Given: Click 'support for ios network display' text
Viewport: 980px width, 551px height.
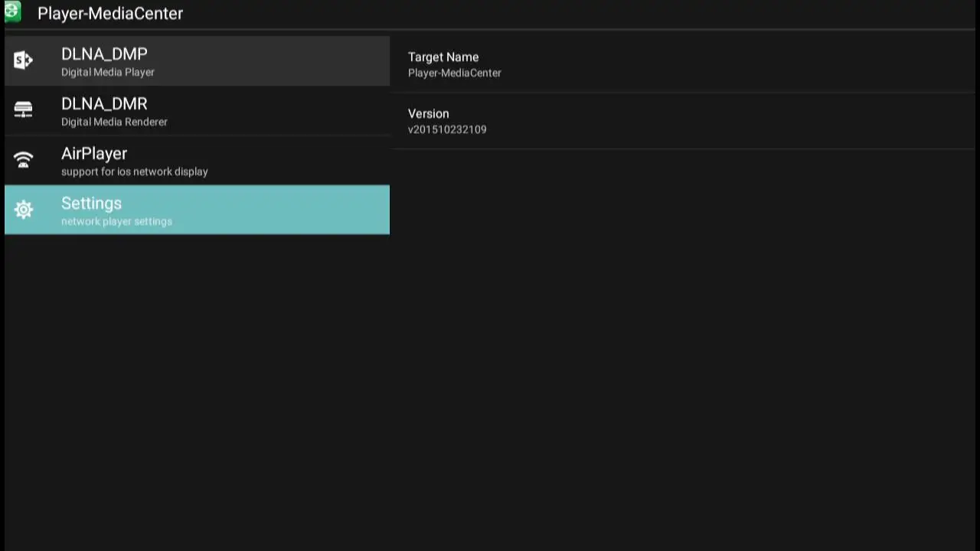Looking at the screenshot, I should tap(135, 171).
